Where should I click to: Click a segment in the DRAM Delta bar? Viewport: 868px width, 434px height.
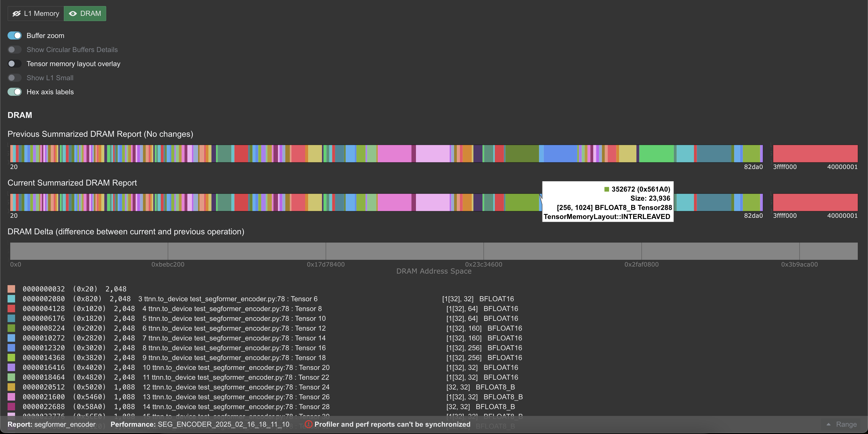[236, 251]
